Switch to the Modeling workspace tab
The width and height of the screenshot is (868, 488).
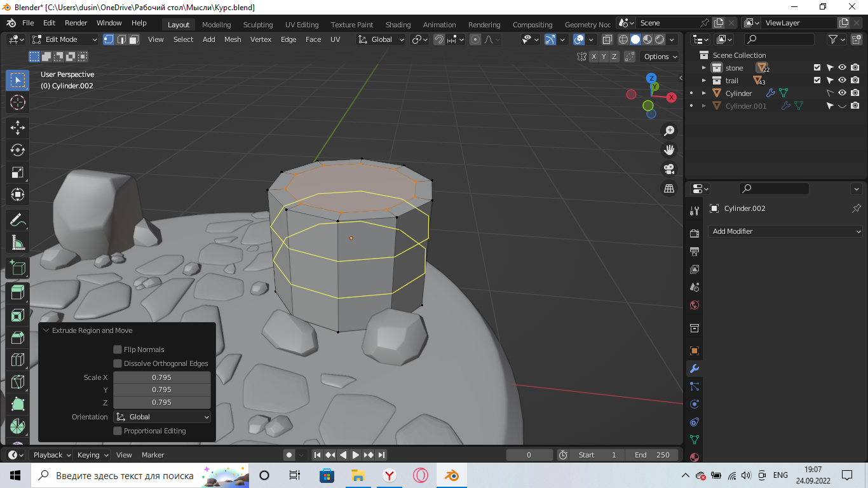coord(216,24)
